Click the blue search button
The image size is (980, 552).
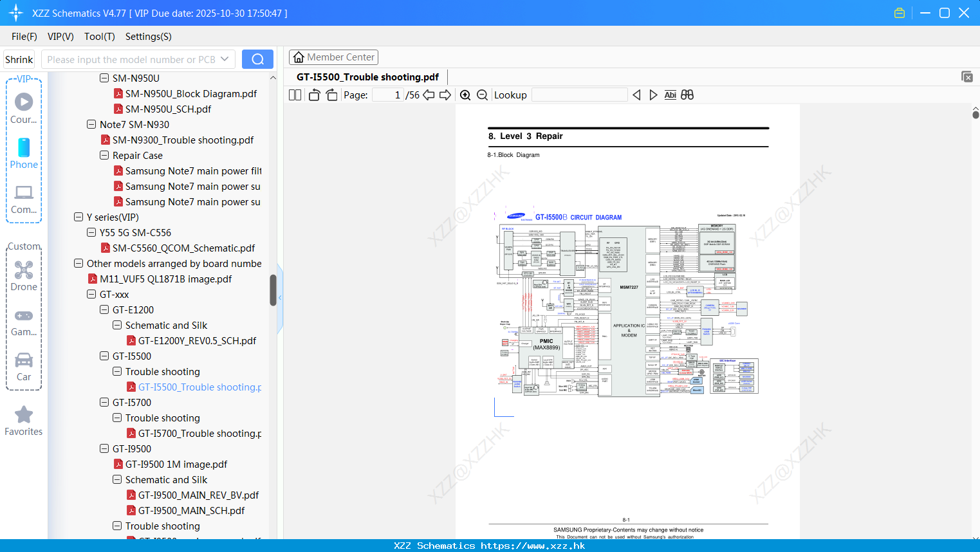pos(257,59)
